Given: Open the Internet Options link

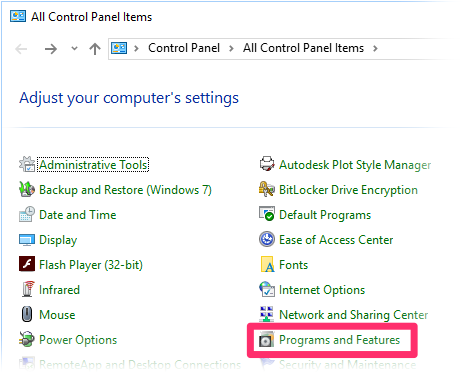Looking at the screenshot, I should tap(322, 290).
